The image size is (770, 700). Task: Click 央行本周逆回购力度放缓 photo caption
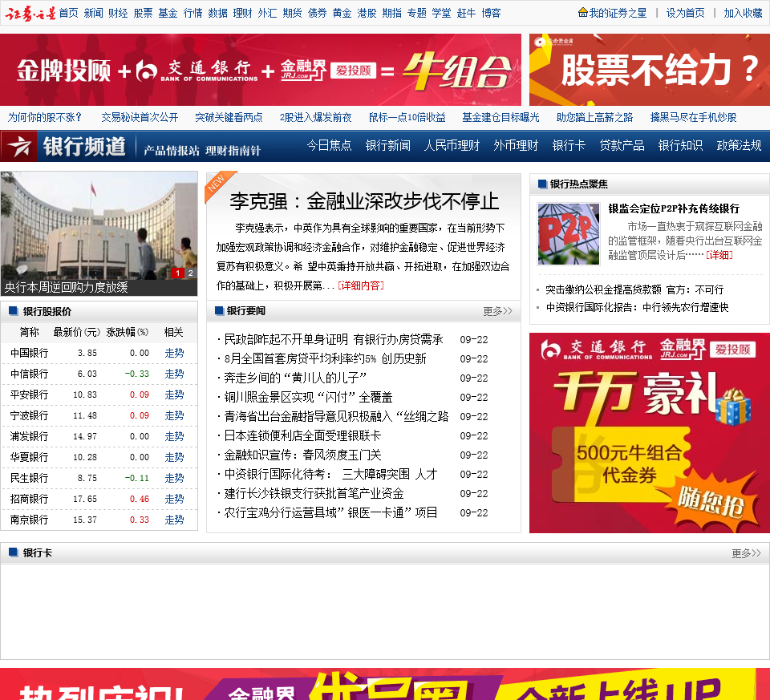pyautogui.click(x=67, y=287)
